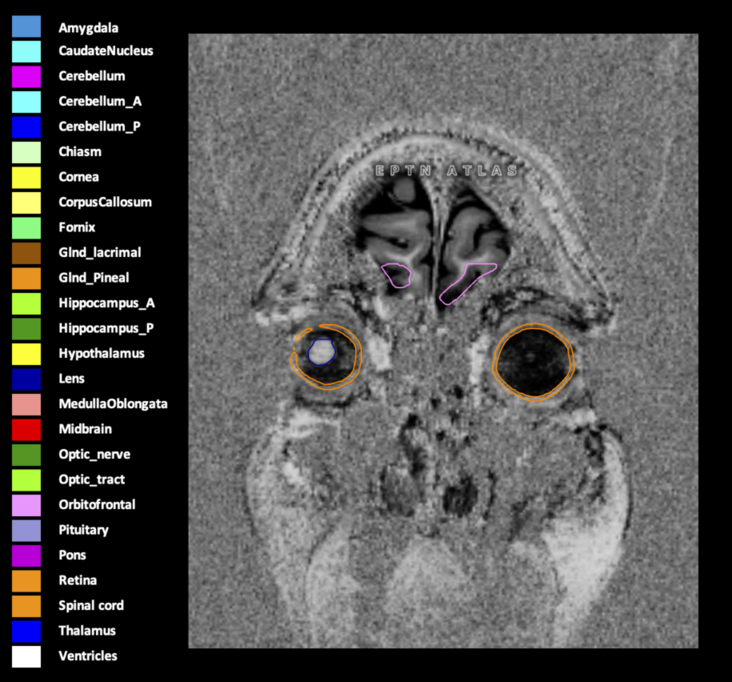Click the 'Cerebellum_P' label
This screenshot has height=682, width=732.
[99, 127]
